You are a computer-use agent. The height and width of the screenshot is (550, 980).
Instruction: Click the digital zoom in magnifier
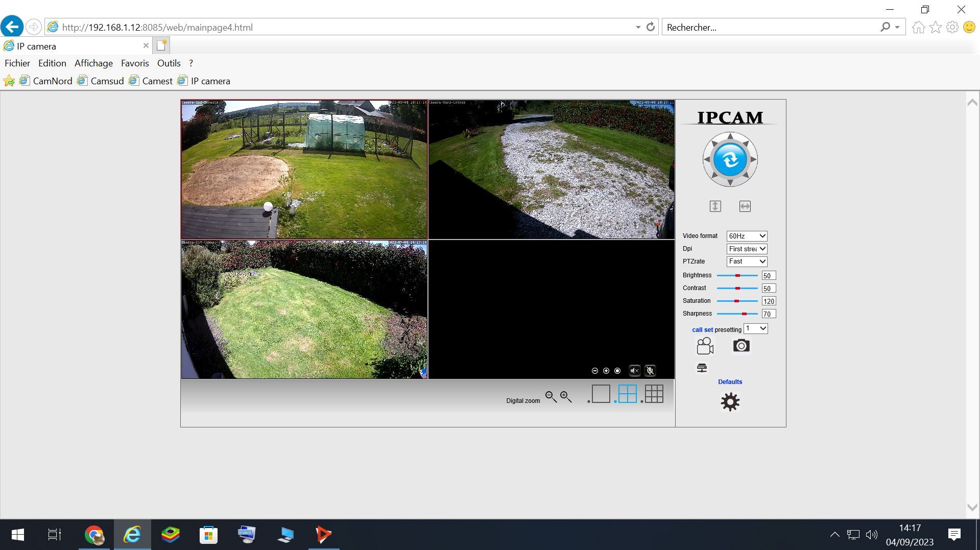(566, 397)
